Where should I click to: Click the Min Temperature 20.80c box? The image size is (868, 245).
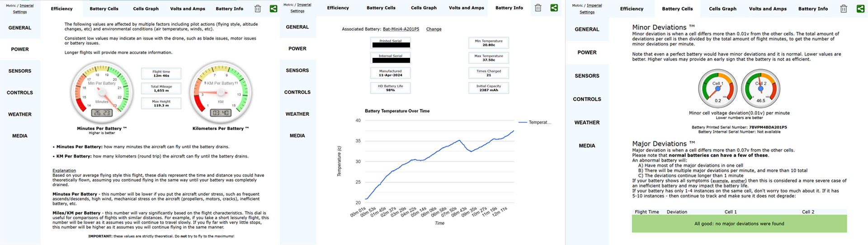(x=489, y=43)
